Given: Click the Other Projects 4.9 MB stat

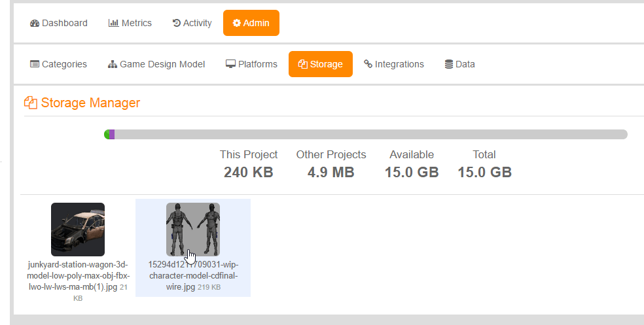Looking at the screenshot, I should coord(331,164).
